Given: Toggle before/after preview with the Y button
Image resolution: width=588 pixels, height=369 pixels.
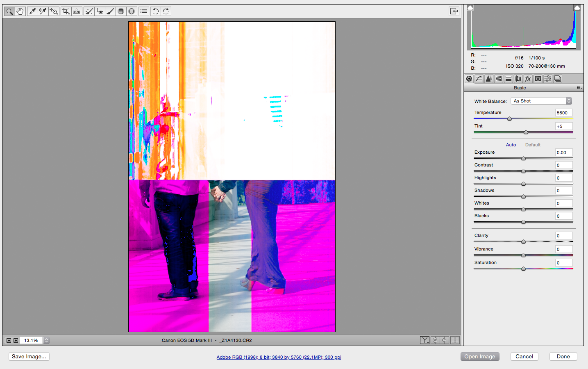Looking at the screenshot, I should point(425,340).
